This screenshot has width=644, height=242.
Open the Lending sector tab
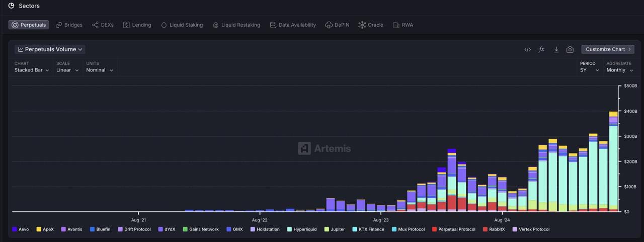(x=137, y=25)
